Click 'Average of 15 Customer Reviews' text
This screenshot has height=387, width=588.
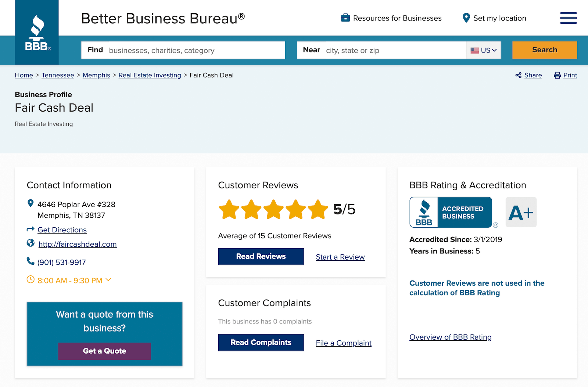pos(275,236)
